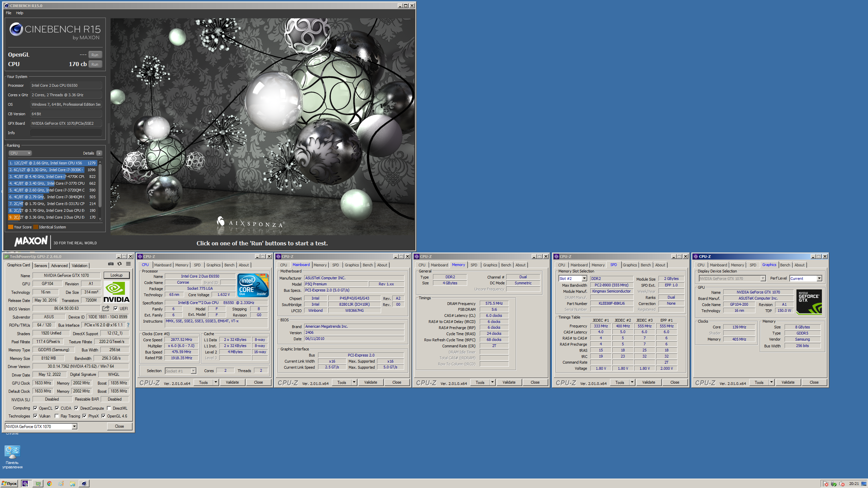Run the CPU test in Cinebench
868x488 pixels.
pos(95,64)
